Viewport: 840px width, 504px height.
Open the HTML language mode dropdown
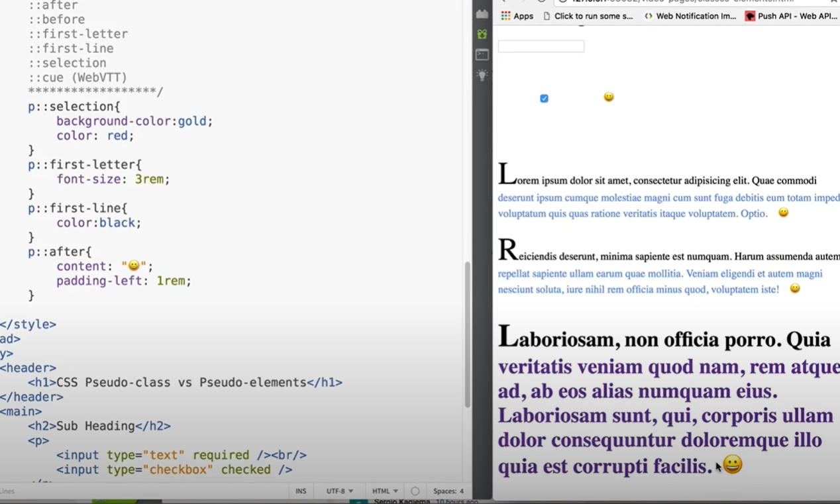click(385, 491)
